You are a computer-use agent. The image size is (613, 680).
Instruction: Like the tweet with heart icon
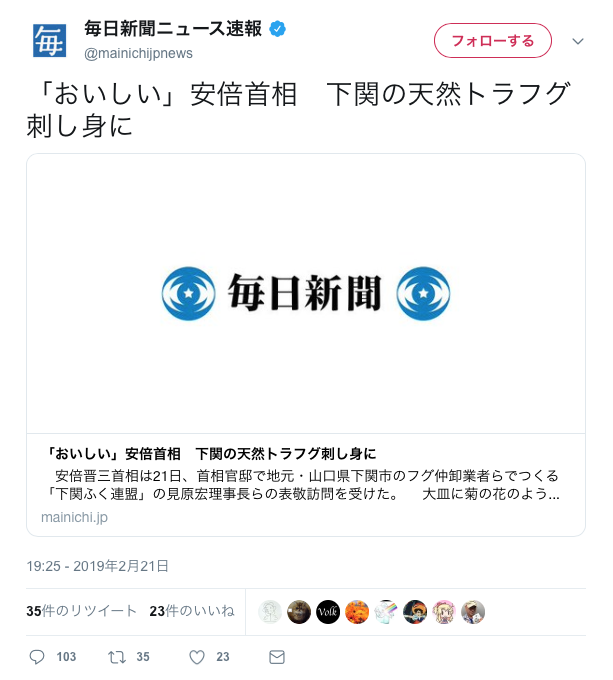click(x=197, y=657)
